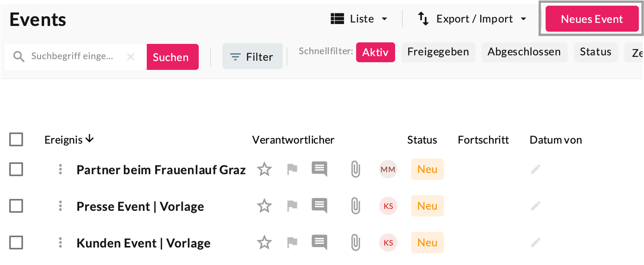Image resolution: width=644 pixels, height=265 pixels.
Task: Open the Filter options panel
Action: 252,56
